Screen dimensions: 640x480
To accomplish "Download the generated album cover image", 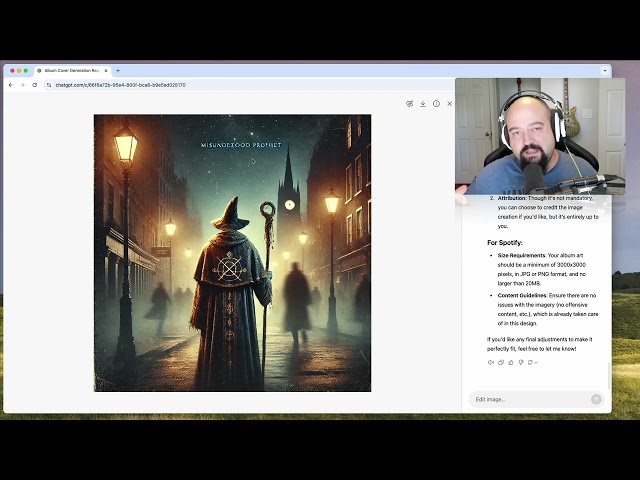I will pyautogui.click(x=423, y=104).
